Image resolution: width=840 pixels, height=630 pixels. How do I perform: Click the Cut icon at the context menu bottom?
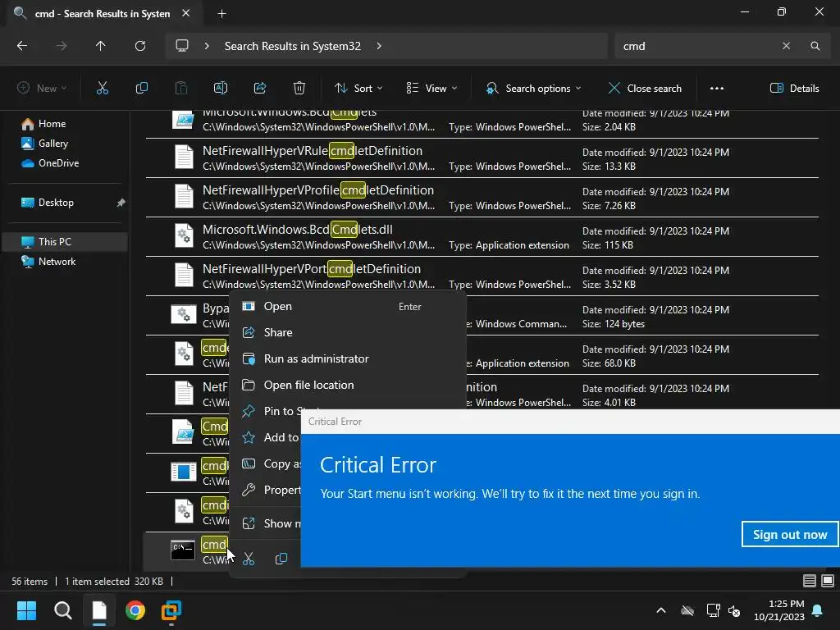point(249,559)
